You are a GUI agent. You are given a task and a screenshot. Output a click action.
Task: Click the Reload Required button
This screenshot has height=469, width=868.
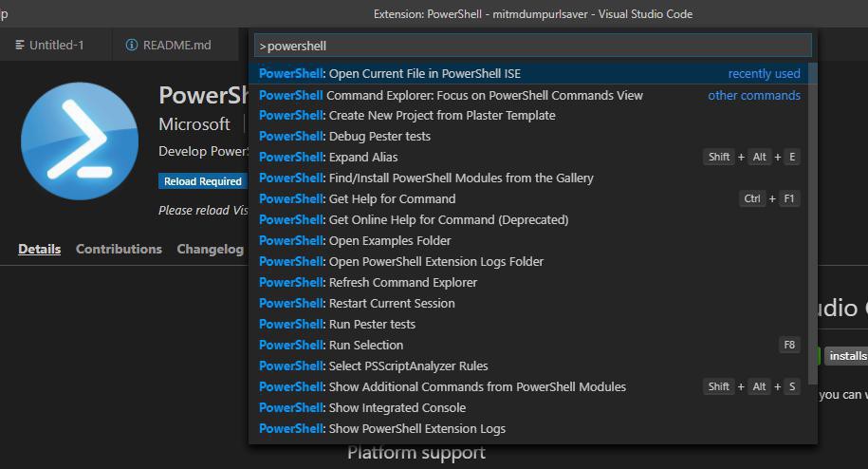coord(203,181)
